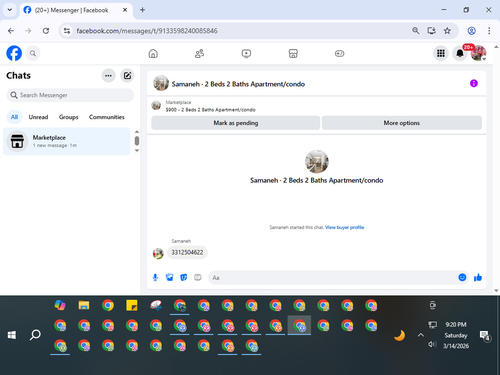Screen dimensions: 500x375
Task: Choose a sticker icon
Action: pyautogui.click(x=184, y=277)
